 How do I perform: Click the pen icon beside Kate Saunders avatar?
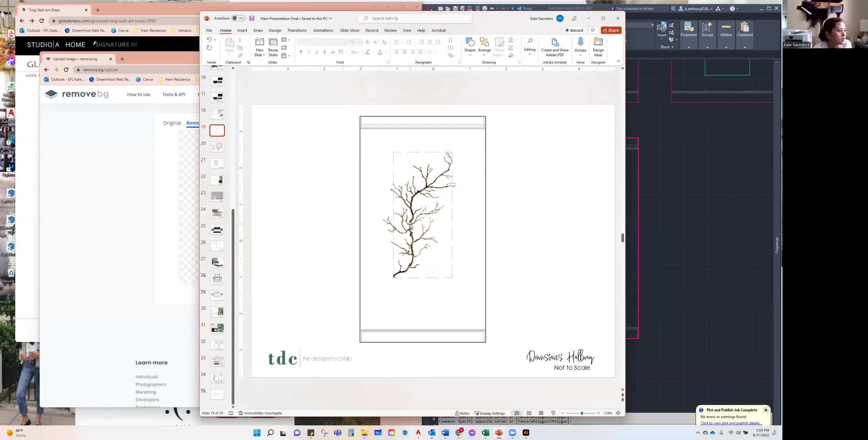tap(574, 18)
